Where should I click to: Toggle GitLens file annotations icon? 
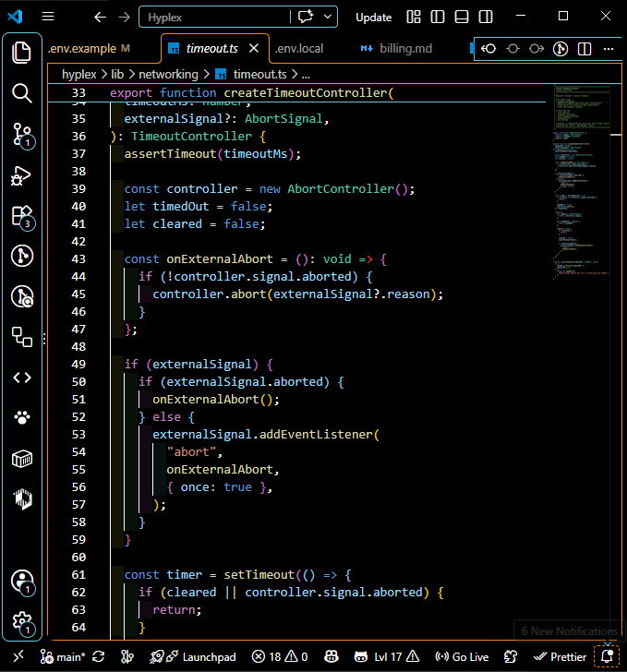coord(561,49)
